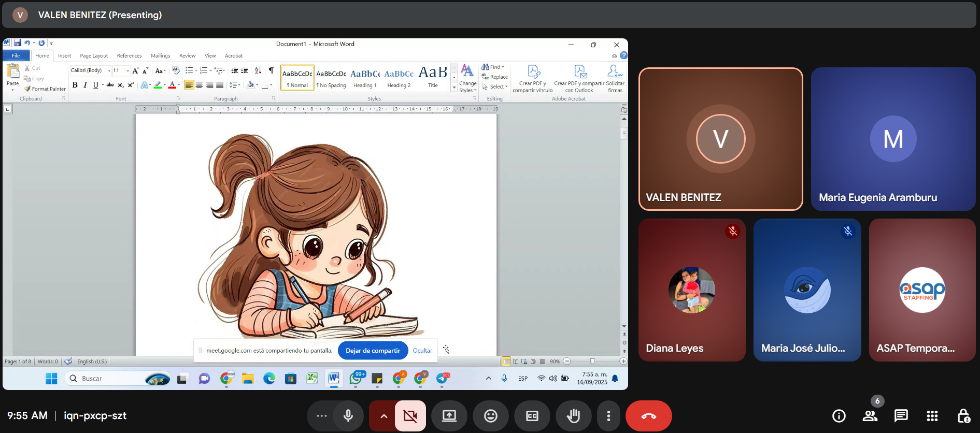Open the Page Layout ribbon tab

(x=94, y=56)
